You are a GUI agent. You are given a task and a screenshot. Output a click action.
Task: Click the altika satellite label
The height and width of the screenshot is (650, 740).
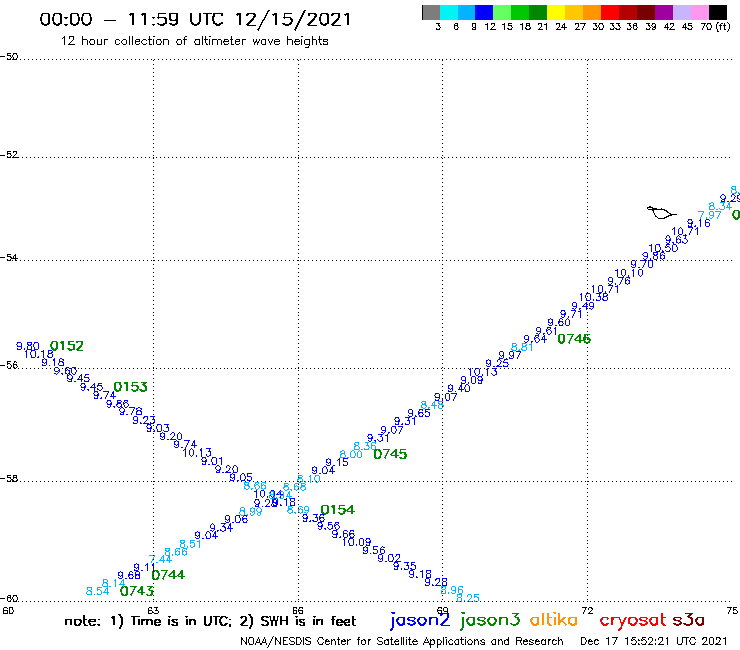[553, 619]
